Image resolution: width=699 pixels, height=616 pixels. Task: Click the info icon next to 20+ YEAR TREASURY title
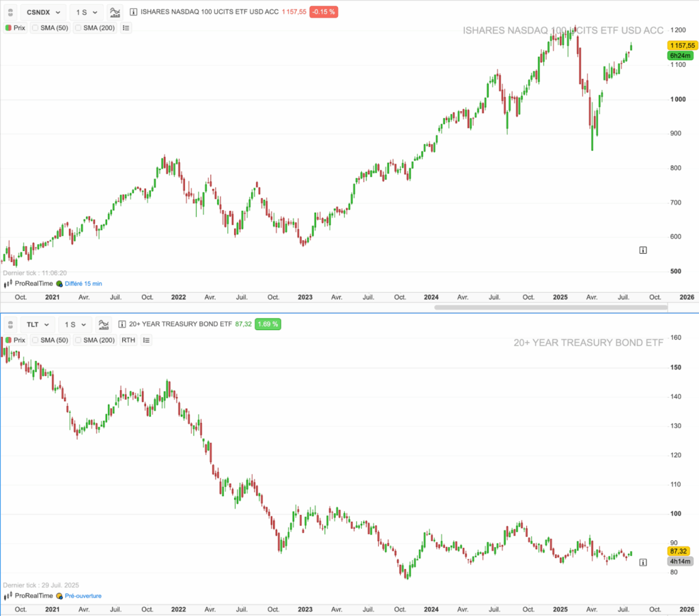121,324
